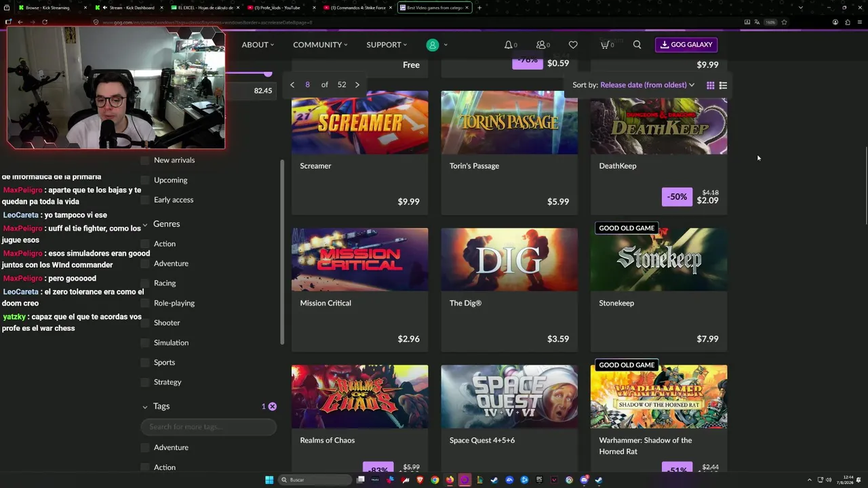Check the Racing genre checkbox
868x488 pixels.
tap(144, 283)
